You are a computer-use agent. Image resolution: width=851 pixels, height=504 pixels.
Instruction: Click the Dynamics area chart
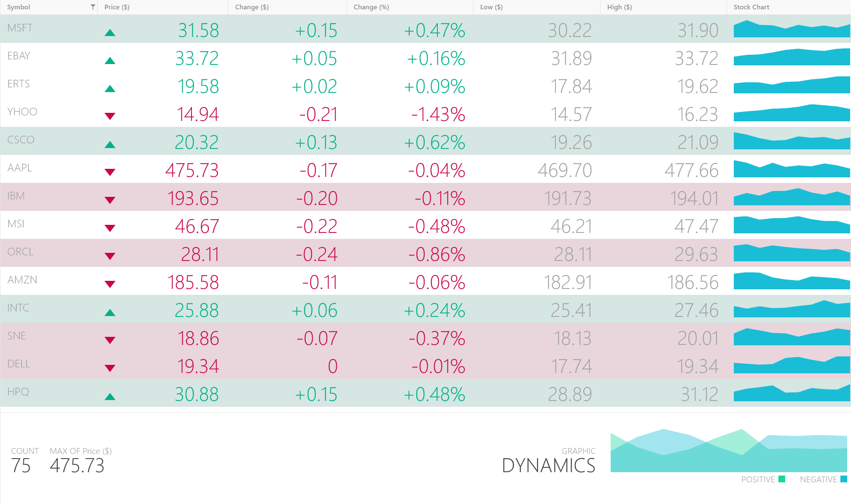729,451
